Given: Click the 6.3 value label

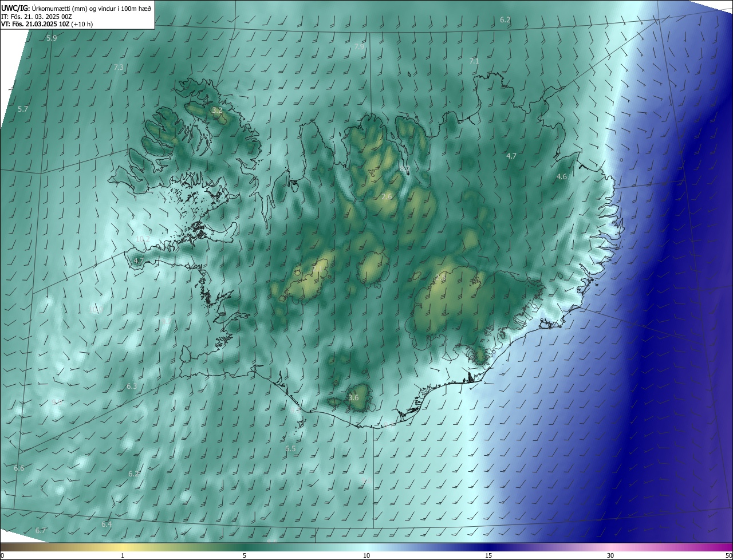Looking at the screenshot, I should [132, 387].
